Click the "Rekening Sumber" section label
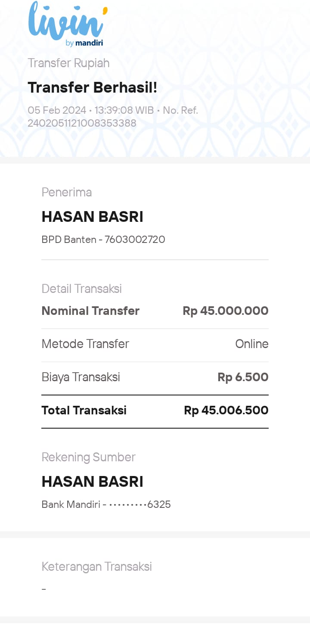The image size is (310, 644). point(88,457)
